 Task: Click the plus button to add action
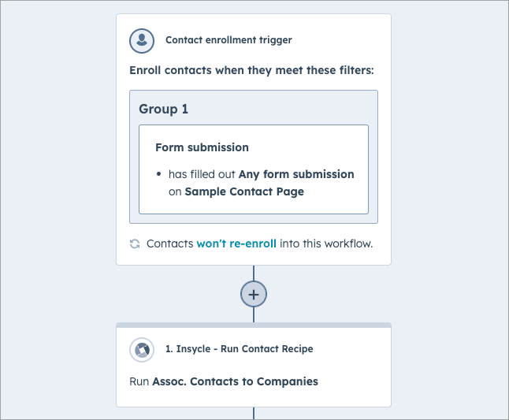254,294
